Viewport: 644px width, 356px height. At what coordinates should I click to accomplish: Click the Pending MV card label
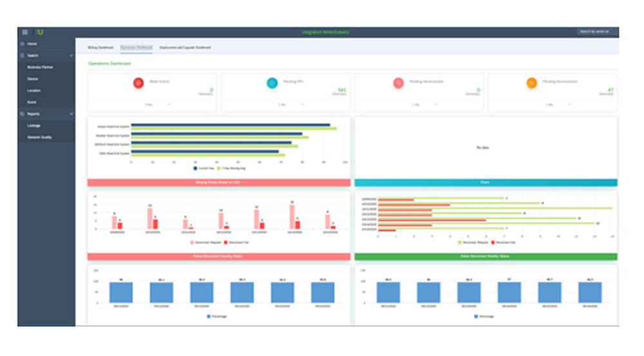(293, 81)
